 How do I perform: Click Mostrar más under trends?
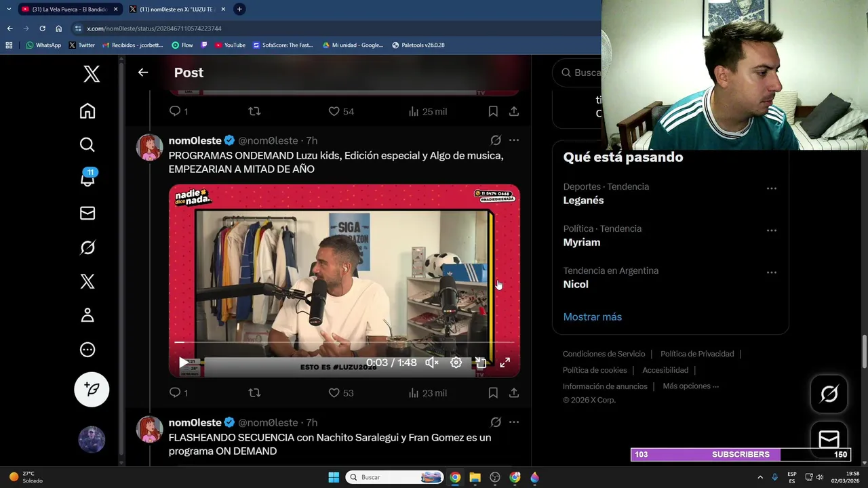tap(593, 317)
